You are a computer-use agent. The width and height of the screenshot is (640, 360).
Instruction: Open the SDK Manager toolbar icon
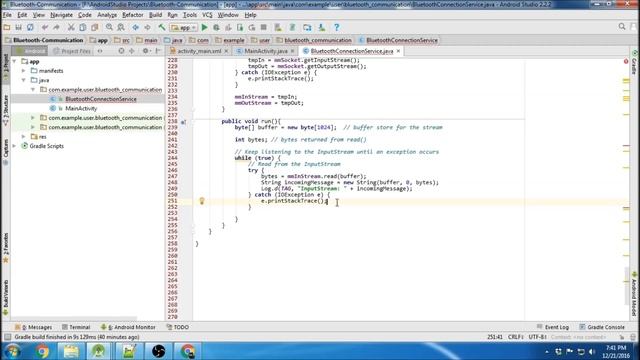tap(322, 27)
